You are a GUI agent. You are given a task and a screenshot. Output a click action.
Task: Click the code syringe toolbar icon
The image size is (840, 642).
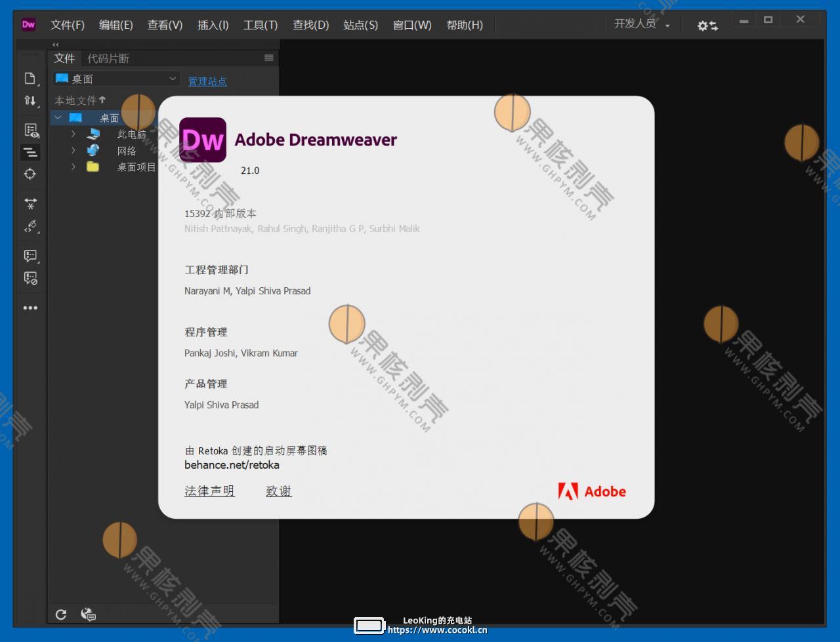(x=31, y=226)
